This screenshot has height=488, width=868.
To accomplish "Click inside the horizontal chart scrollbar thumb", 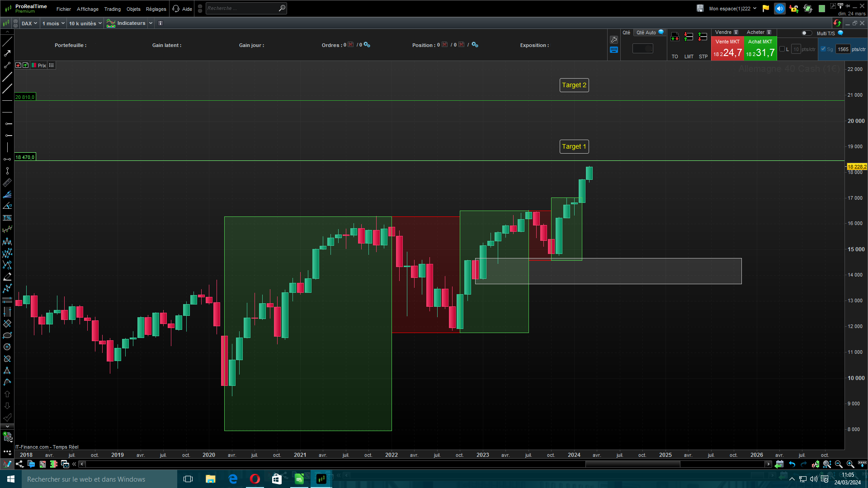I will 632,464.
